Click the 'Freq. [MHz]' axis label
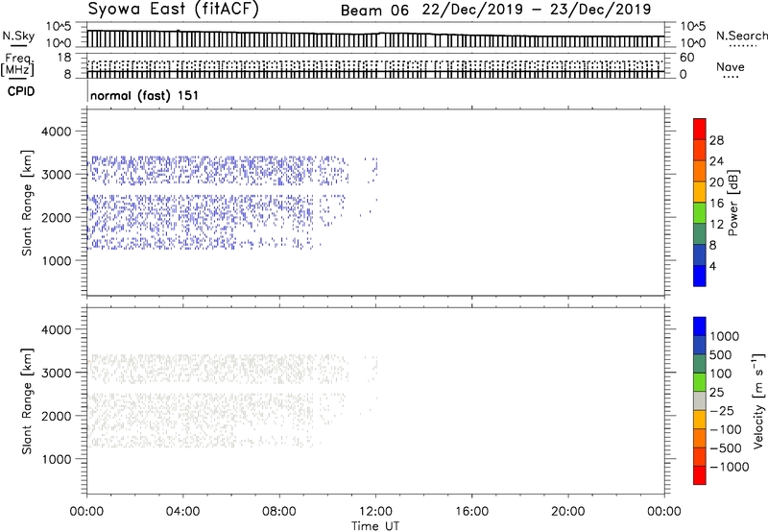The height and width of the screenshot is (532, 768). coord(17,64)
